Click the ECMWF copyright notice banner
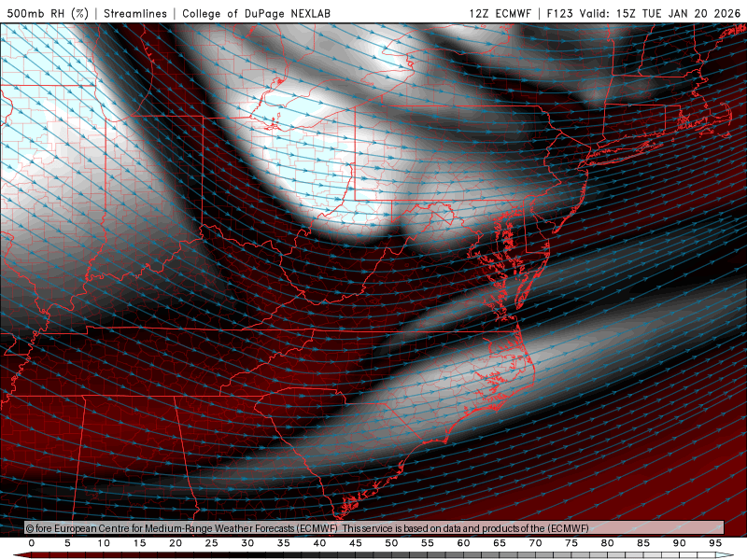 coord(374,528)
